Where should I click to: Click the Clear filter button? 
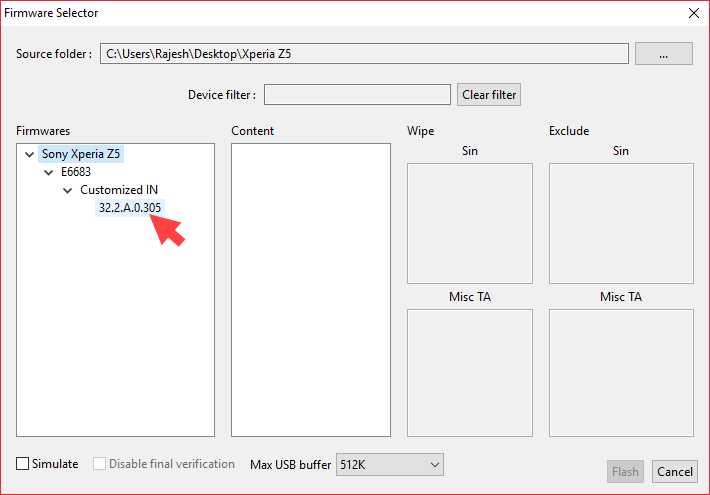pyautogui.click(x=489, y=95)
